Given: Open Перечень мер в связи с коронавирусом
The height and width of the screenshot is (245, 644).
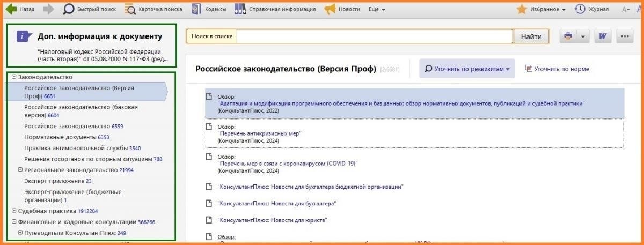Looking at the screenshot, I should click(x=287, y=163).
